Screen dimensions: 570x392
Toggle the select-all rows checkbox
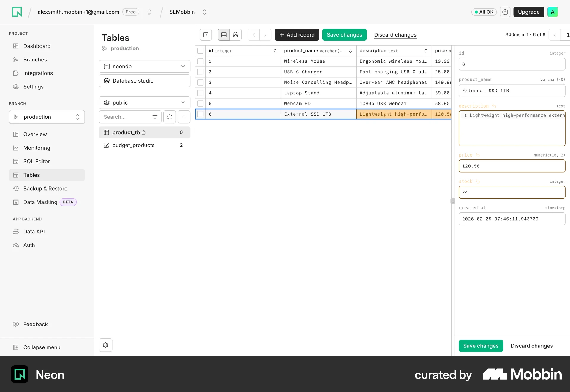coord(200,51)
